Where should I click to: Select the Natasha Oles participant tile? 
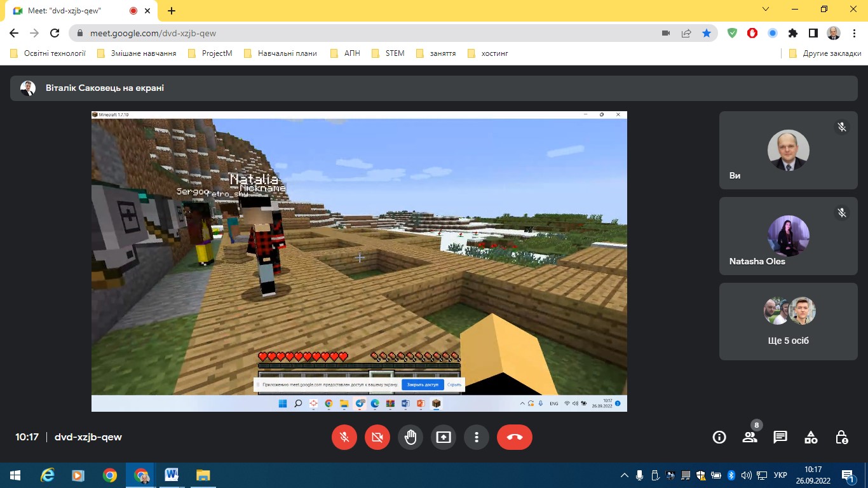789,236
